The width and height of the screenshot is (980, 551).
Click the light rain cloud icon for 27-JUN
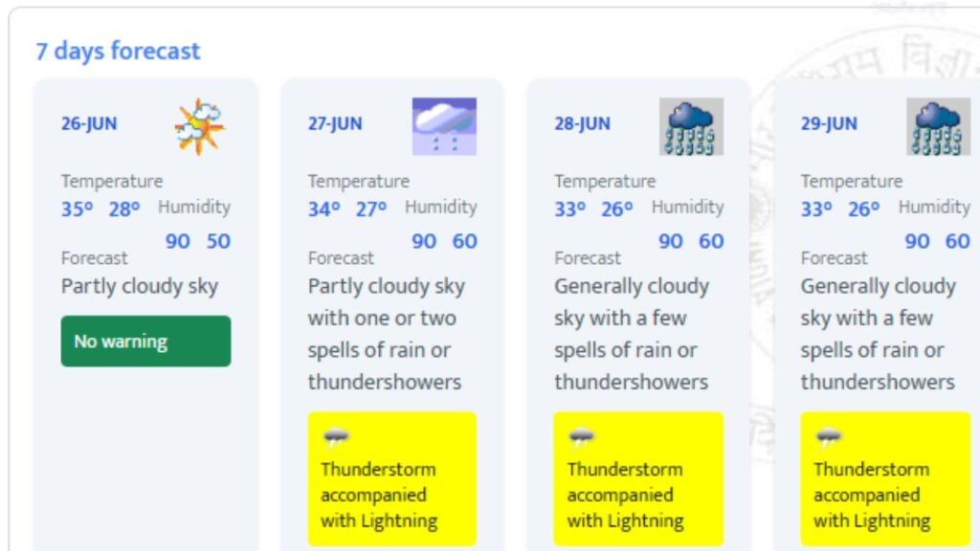(444, 126)
